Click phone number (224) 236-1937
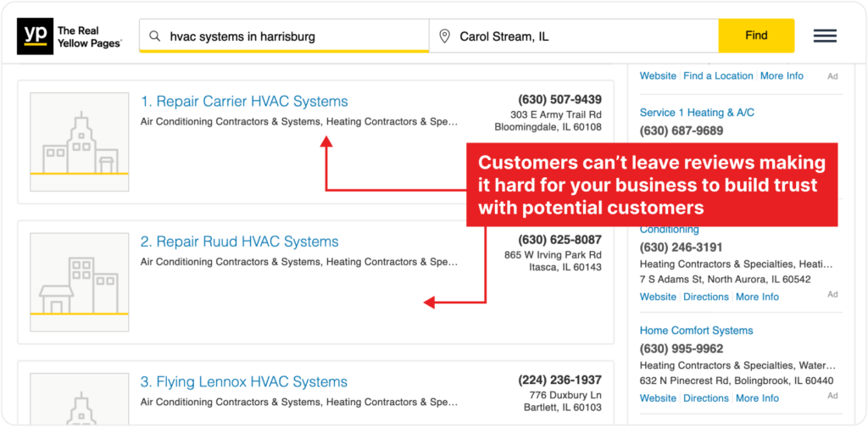 [559, 381]
